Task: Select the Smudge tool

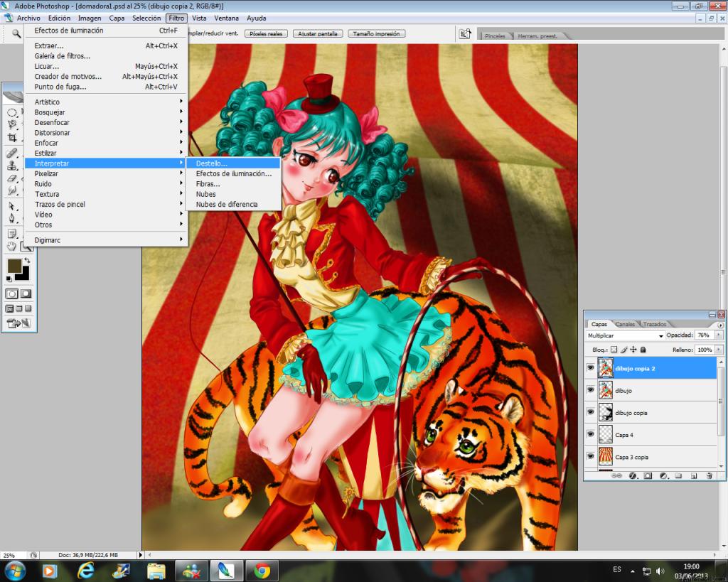Action: click(11, 190)
